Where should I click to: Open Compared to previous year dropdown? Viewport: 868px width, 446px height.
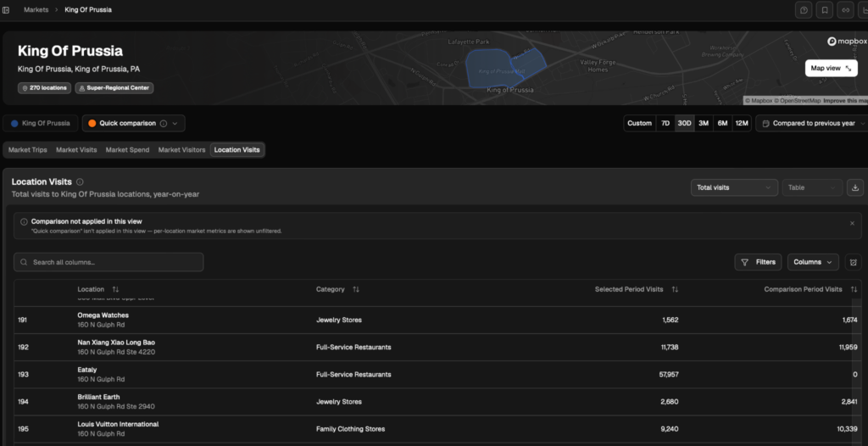811,123
